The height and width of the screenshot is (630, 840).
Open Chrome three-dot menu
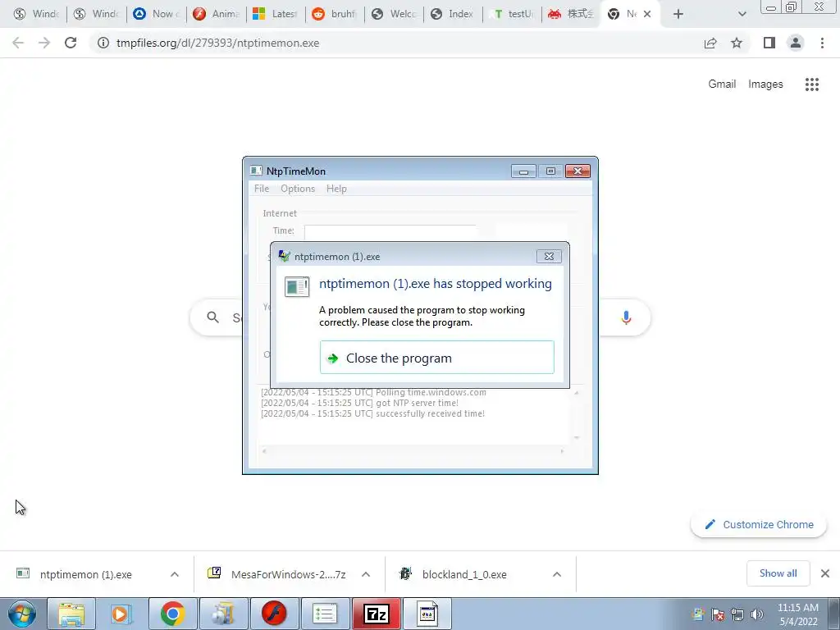tap(822, 43)
